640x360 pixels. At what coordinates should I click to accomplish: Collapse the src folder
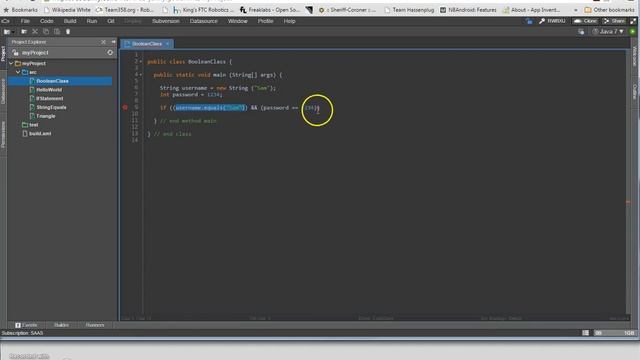click(18, 72)
